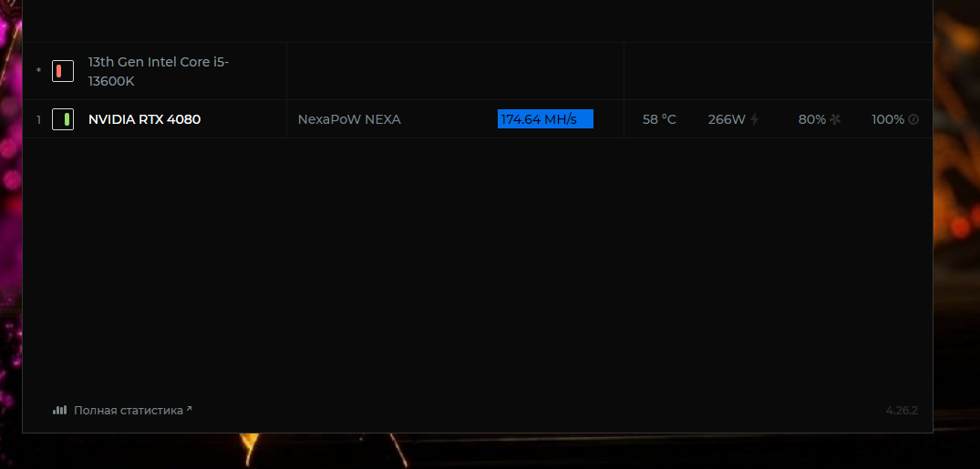Click the row number 1 of RTX 4080
The image size is (980, 469).
click(x=39, y=119)
